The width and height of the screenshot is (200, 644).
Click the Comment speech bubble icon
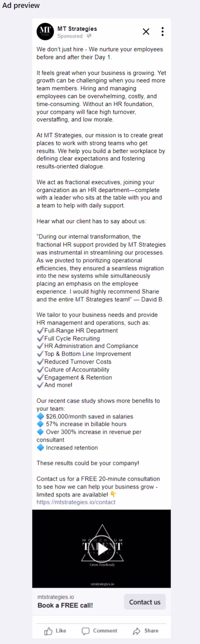[x=86, y=630]
